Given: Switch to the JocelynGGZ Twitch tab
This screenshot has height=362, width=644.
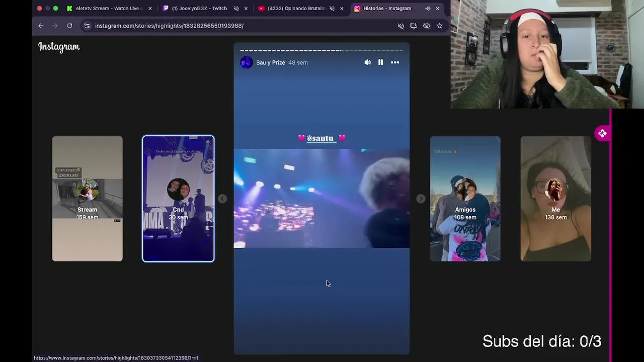Looking at the screenshot, I should coord(206,9).
